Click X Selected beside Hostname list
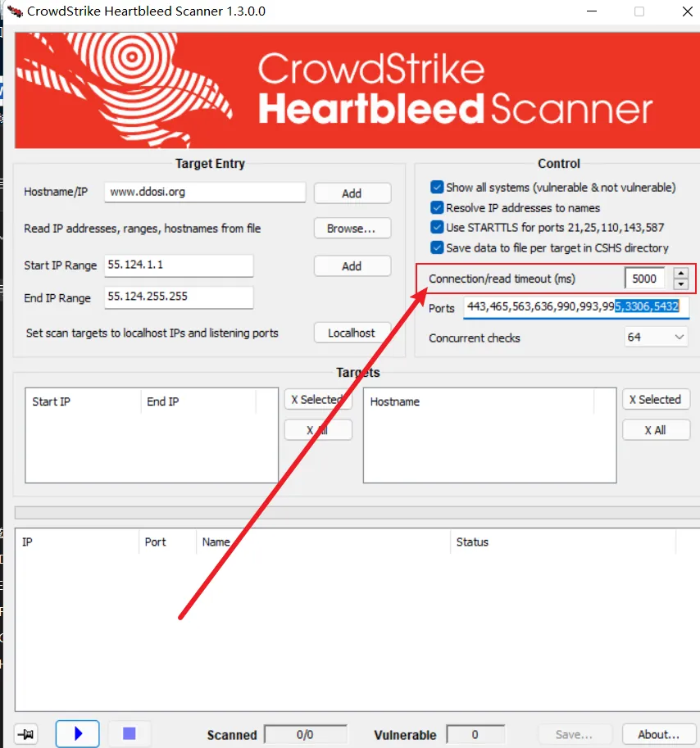The image size is (700, 748). (x=656, y=399)
